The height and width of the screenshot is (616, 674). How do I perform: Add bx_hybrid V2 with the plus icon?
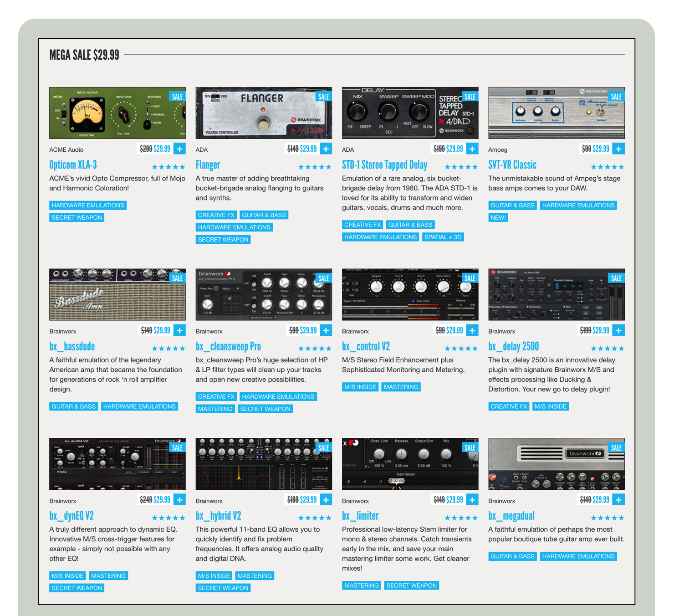pyautogui.click(x=326, y=500)
